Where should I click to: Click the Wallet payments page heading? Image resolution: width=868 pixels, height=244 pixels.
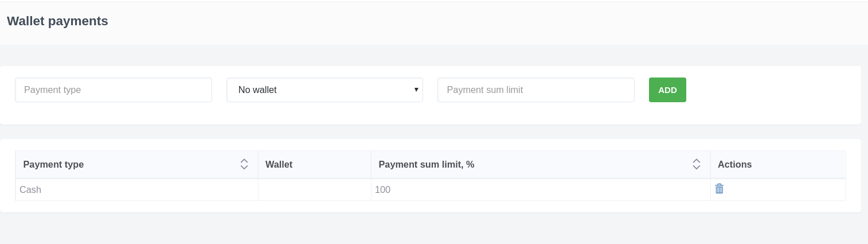pyautogui.click(x=57, y=21)
